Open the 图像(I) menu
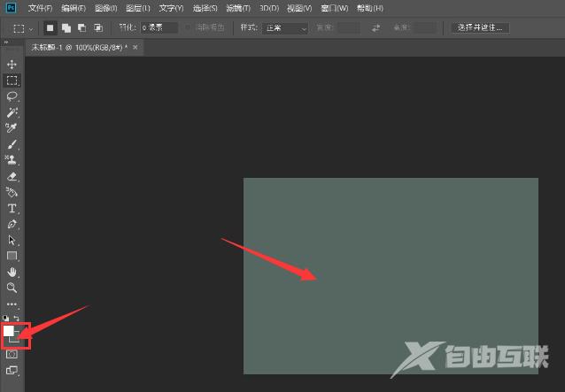 (x=106, y=8)
